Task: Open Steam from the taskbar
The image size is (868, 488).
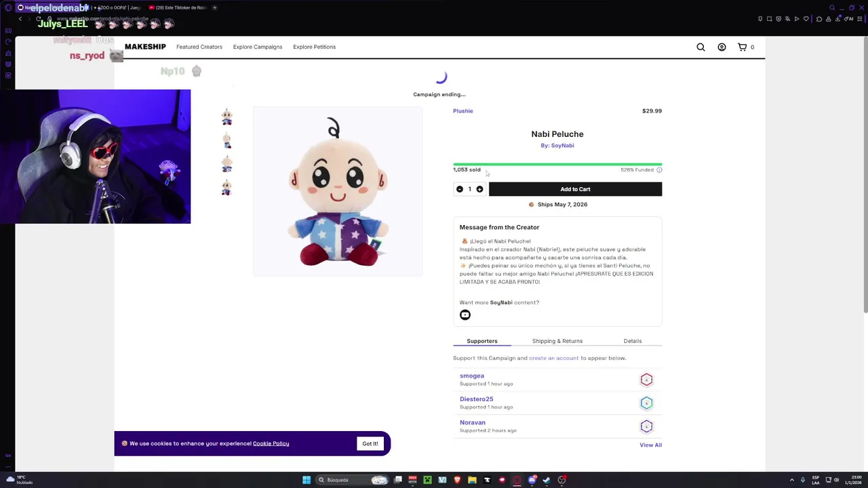Action: coord(547,480)
